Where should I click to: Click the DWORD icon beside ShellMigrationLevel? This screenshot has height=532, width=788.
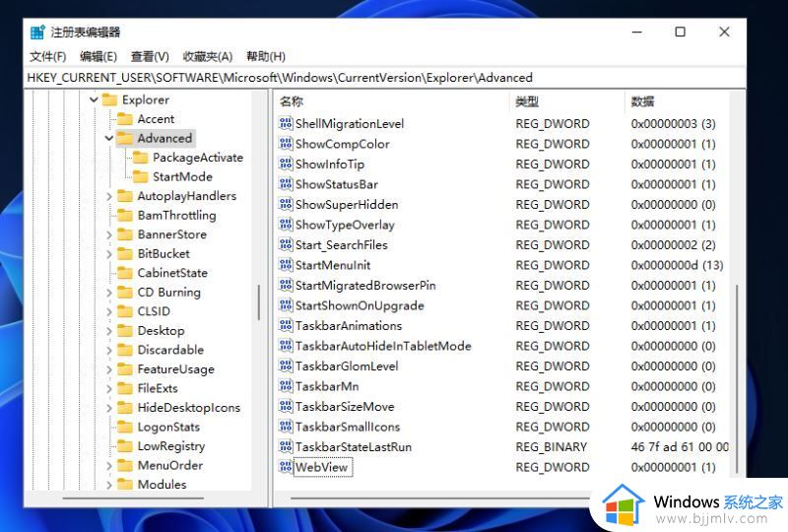pyautogui.click(x=286, y=123)
